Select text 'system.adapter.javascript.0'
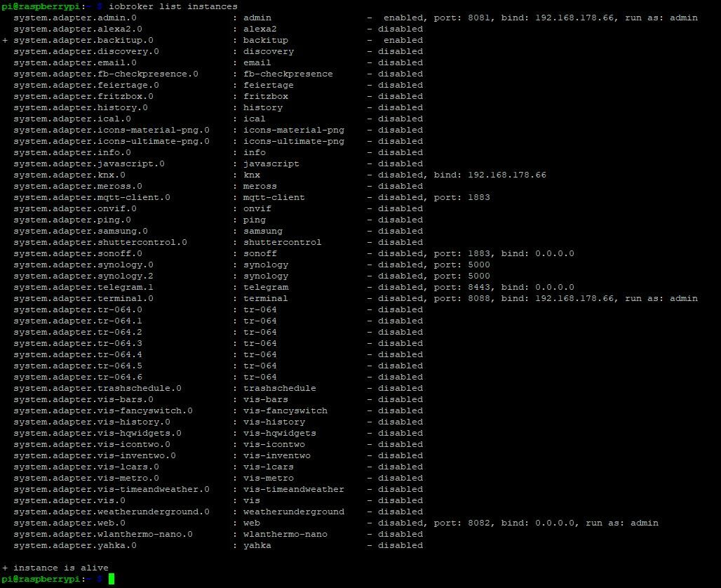Screen dimensions: 721x588 pyautogui.click(x=89, y=163)
